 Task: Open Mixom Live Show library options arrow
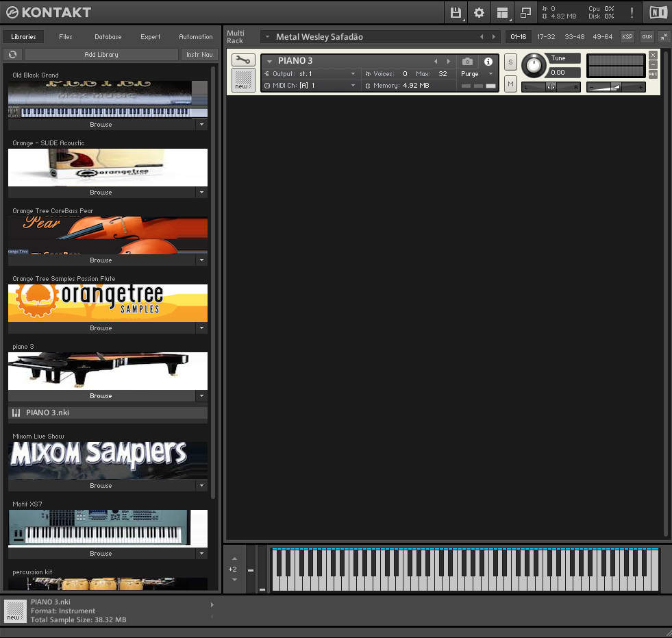(201, 485)
